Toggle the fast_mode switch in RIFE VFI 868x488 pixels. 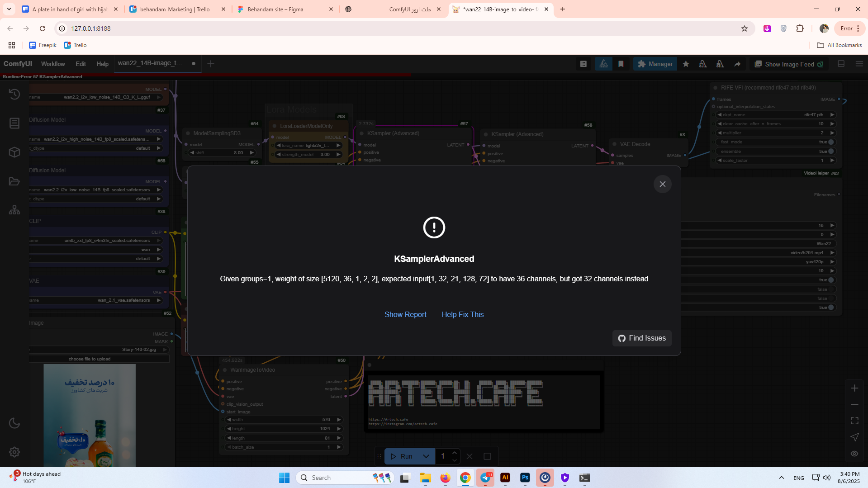[831, 142]
